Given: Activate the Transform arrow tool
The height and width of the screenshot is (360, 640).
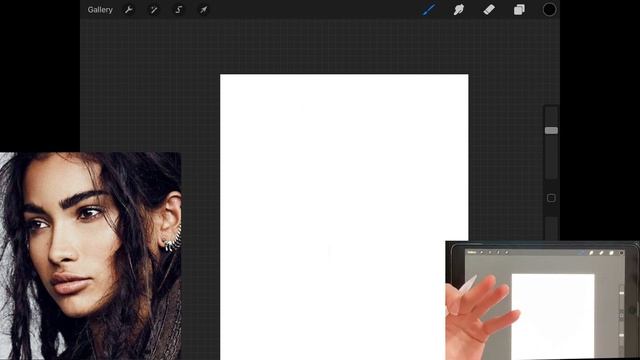Looking at the screenshot, I should coord(203,10).
